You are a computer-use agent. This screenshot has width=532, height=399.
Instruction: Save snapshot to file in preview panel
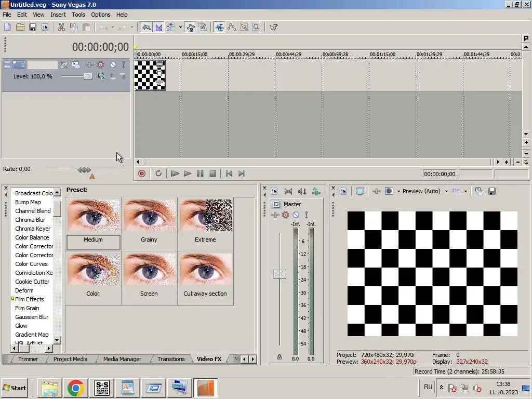pyautogui.click(x=491, y=191)
